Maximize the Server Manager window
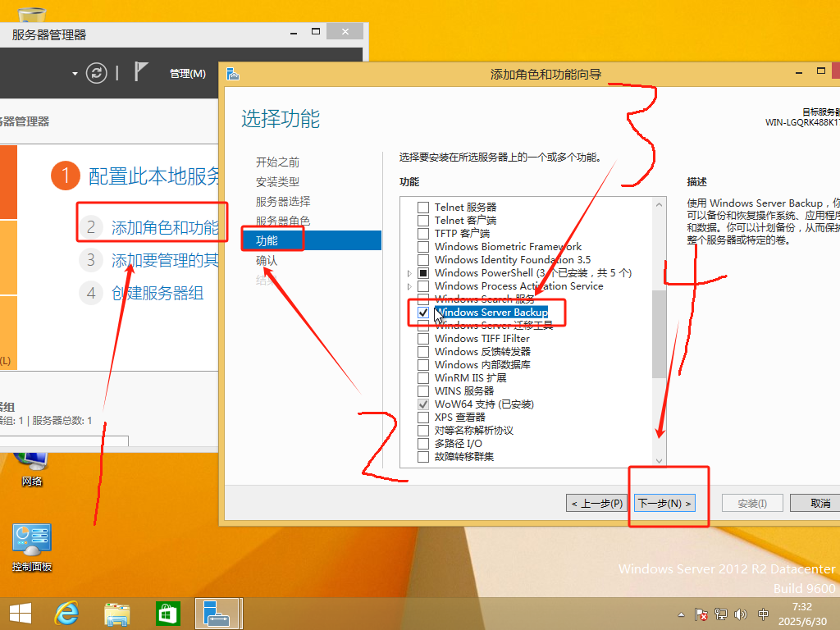This screenshot has width=840, height=630. pyautogui.click(x=316, y=32)
